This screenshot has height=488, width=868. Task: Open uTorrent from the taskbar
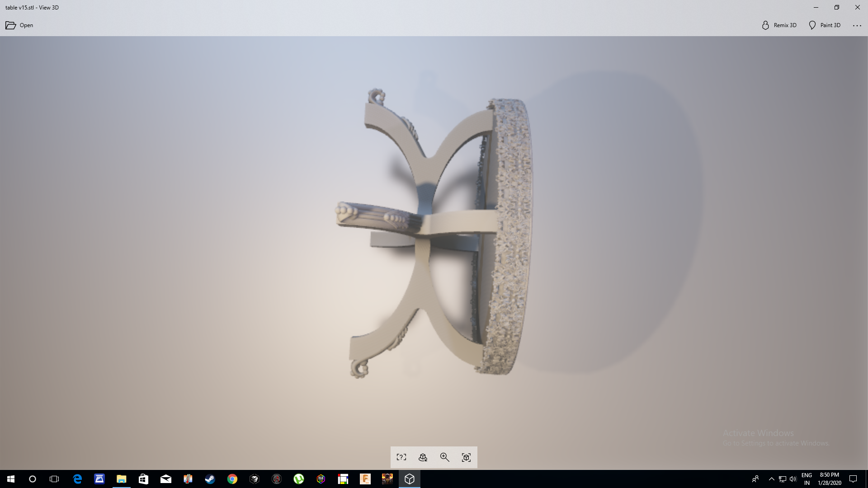(x=298, y=479)
